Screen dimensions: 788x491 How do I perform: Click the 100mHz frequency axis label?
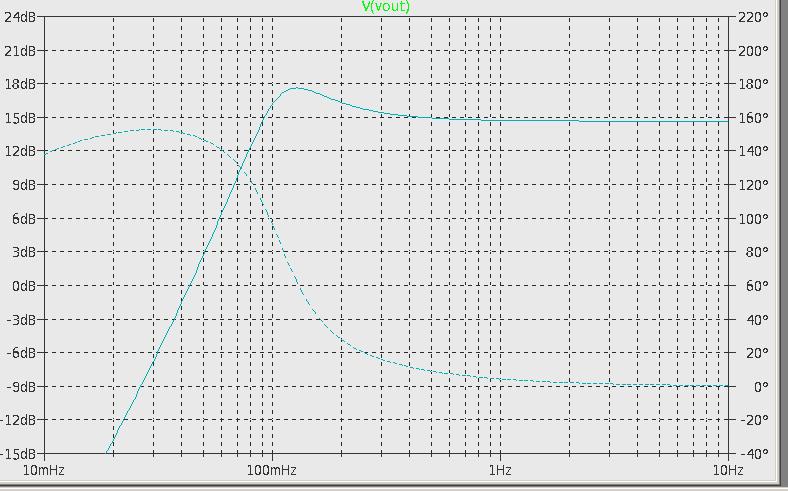tap(272, 470)
